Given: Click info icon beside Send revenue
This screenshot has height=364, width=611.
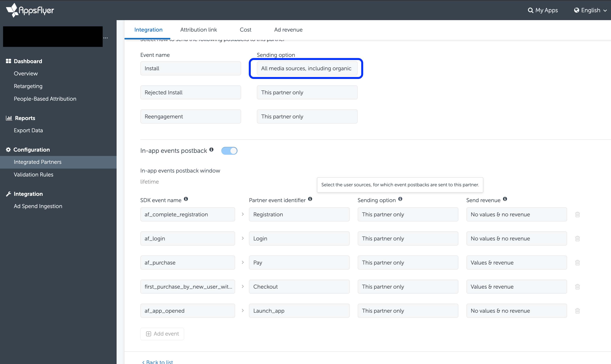Looking at the screenshot, I should pos(505,199).
